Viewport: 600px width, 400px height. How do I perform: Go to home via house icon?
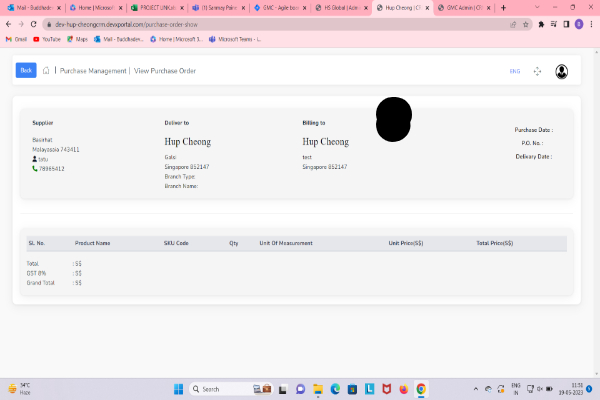tap(46, 71)
